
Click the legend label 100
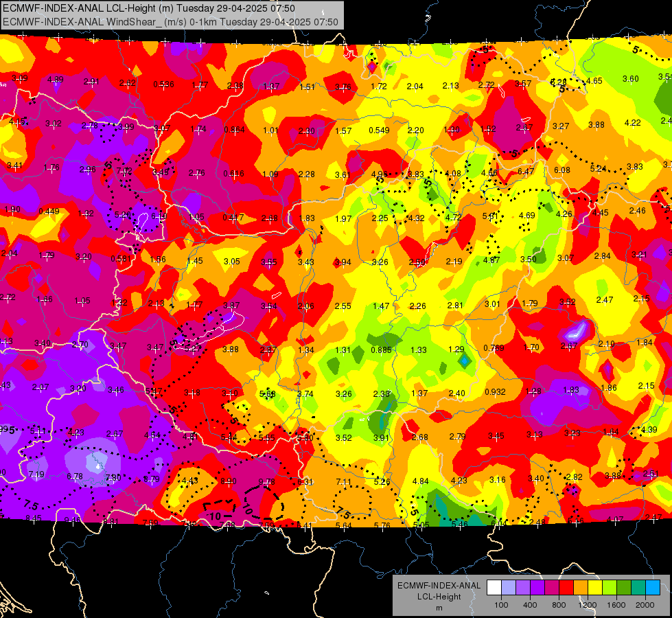point(501,605)
